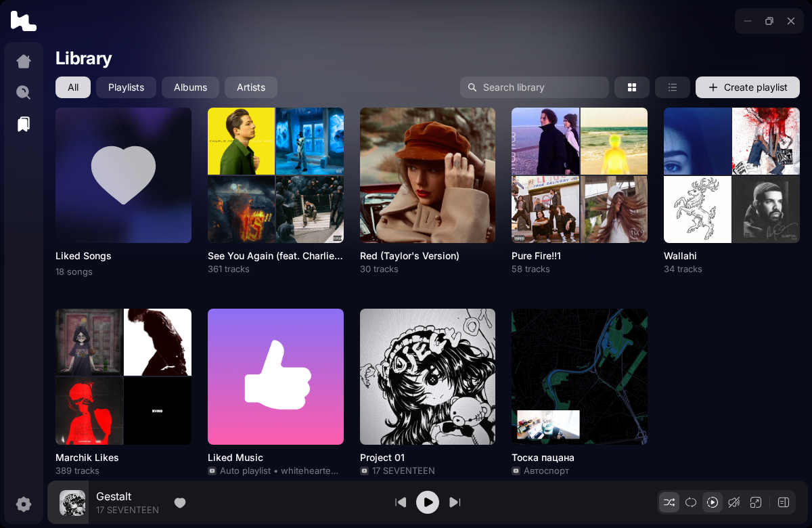Select the Playlists filter tab
The height and width of the screenshot is (528, 812).
126,87
